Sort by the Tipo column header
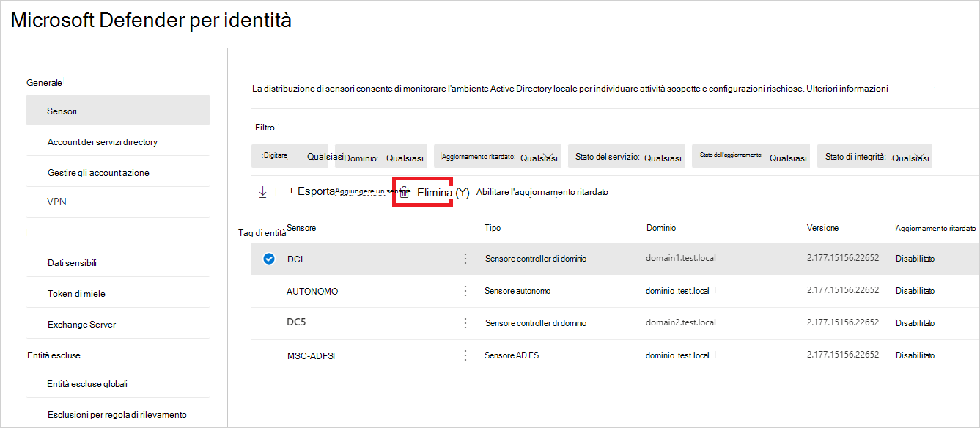980x428 pixels. click(x=493, y=228)
